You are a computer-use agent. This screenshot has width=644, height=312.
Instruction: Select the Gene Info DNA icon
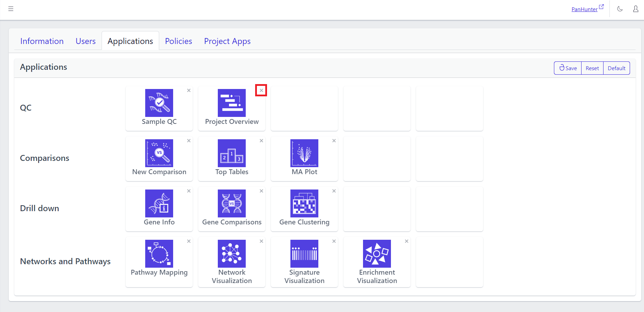(x=159, y=203)
